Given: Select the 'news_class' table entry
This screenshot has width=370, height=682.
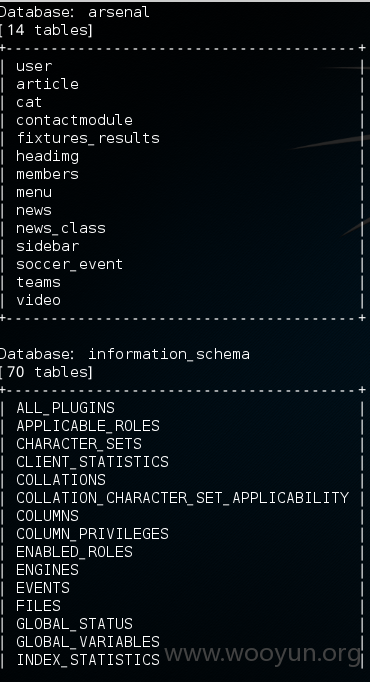Looking at the screenshot, I should (61, 228).
